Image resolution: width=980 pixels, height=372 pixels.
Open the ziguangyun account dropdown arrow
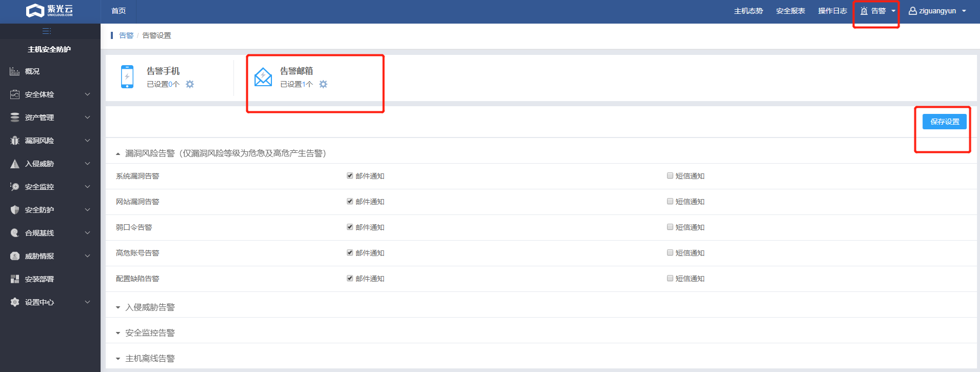click(x=964, y=11)
